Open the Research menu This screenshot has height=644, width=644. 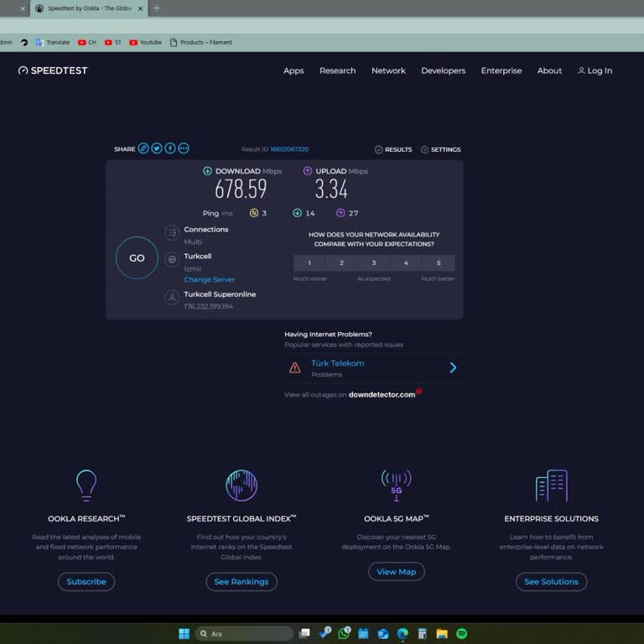338,70
